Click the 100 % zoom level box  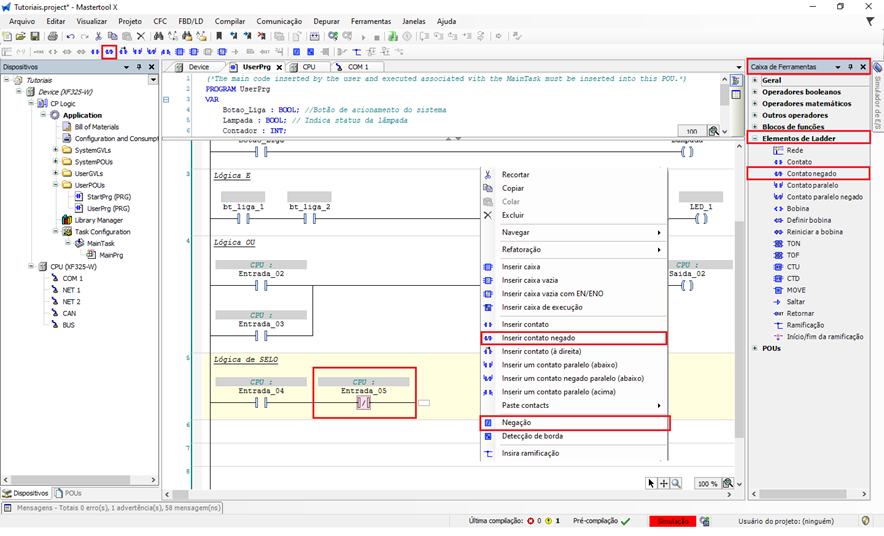click(x=707, y=483)
